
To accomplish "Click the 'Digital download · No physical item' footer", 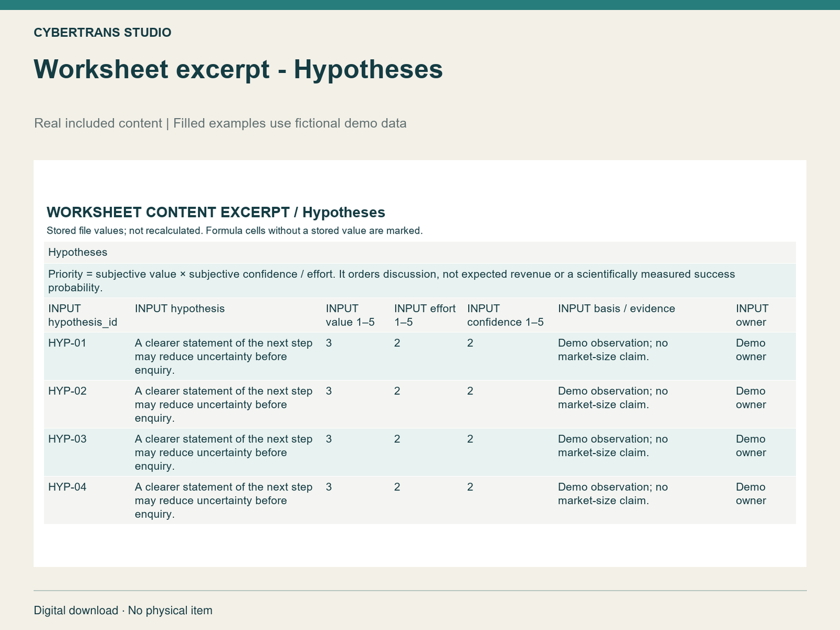I will click(x=123, y=611).
